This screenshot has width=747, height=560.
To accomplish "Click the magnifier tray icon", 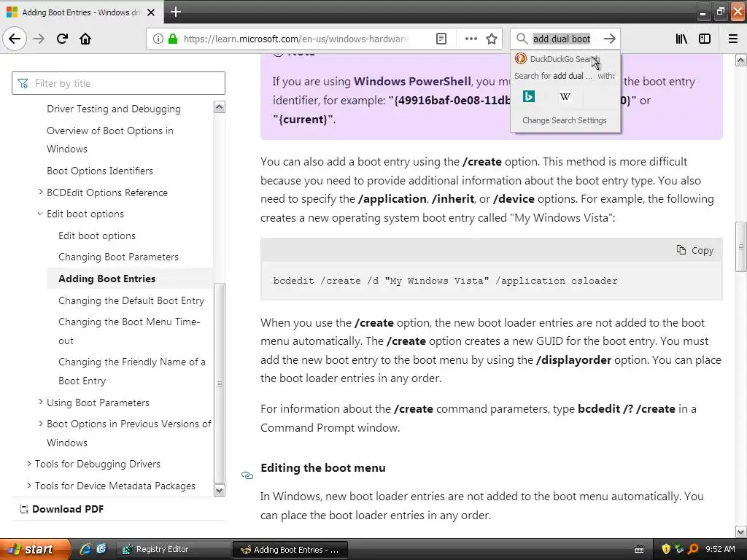I will pyautogui.click(x=693, y=549).
